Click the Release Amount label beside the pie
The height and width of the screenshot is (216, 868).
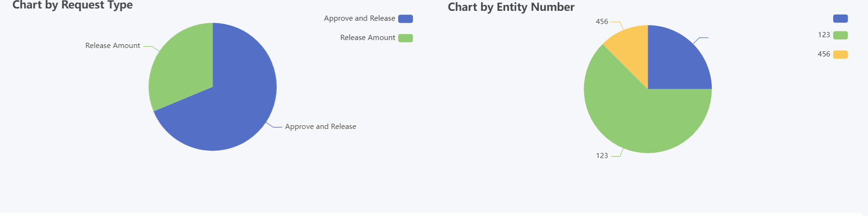point(113,46)
